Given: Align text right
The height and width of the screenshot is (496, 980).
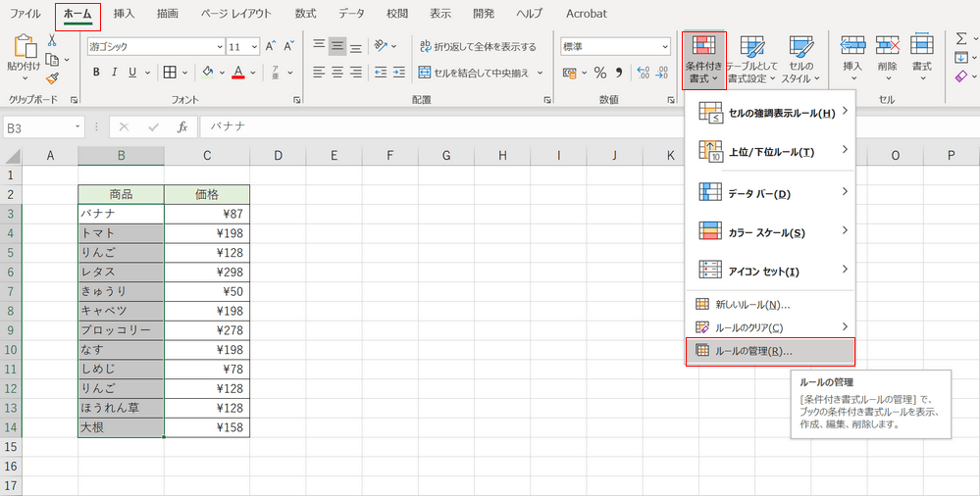Looking at the screenshot, I should tap(356, 73).
